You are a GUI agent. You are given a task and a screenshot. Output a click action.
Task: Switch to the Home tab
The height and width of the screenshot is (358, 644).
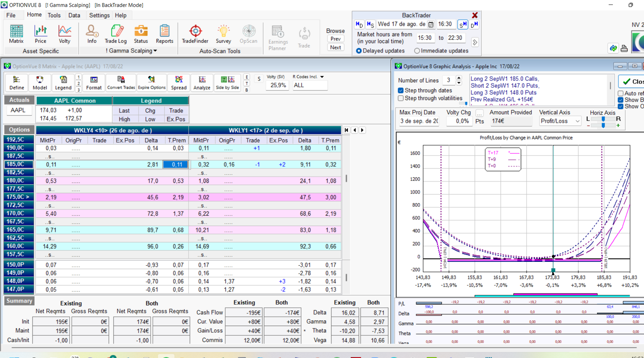point(34,15)
